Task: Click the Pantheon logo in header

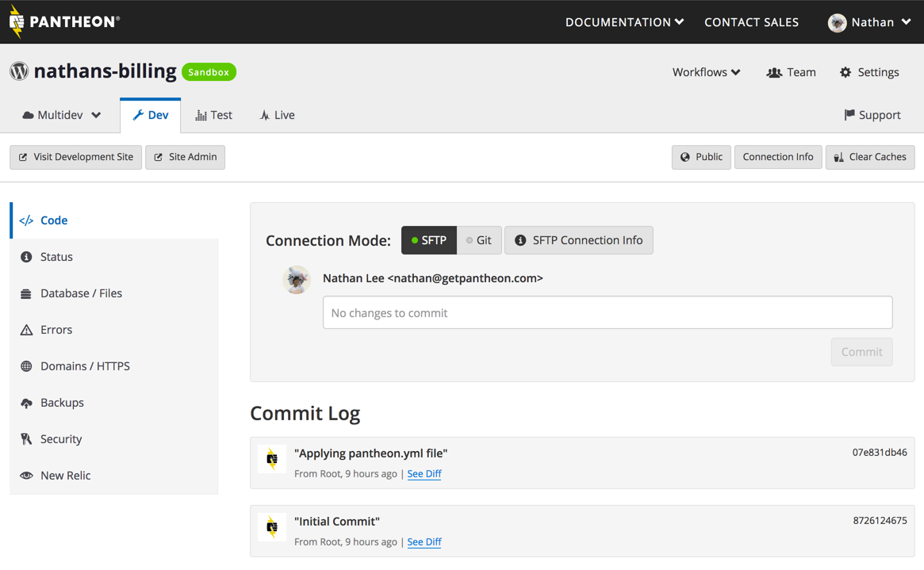Action: [64, 21]
